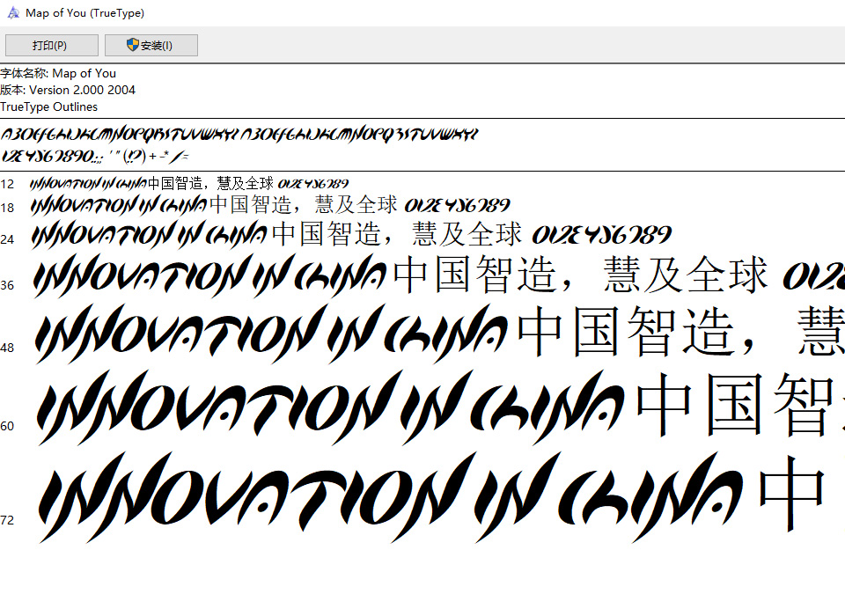Click the 60-point sample text line
Screen dimensions: 845x616
pyautogui.click(x=440, y=408)
